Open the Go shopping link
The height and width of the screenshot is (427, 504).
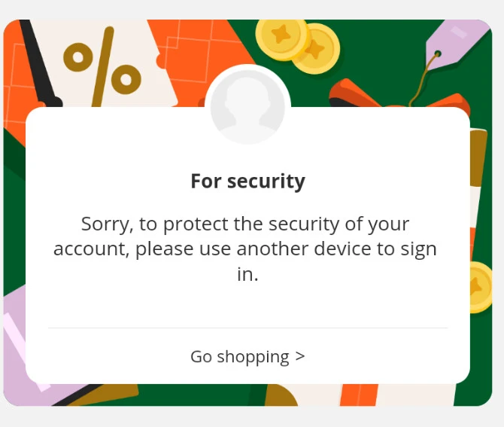click(247, 356)
